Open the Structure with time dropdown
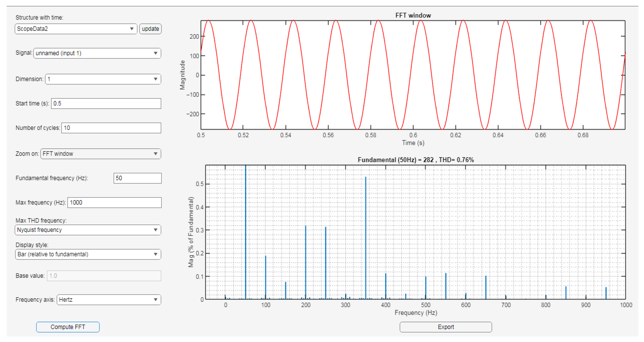 76,29
